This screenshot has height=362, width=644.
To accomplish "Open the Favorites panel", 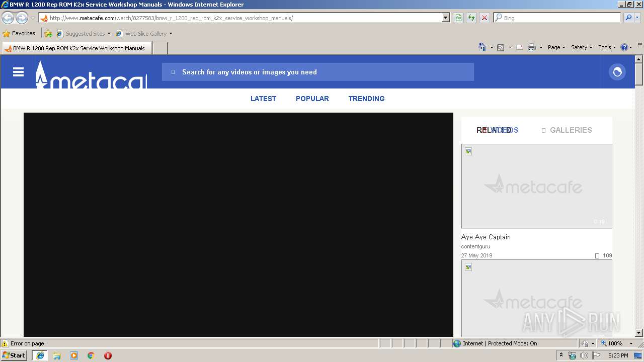I will click(x=19, y=34).
